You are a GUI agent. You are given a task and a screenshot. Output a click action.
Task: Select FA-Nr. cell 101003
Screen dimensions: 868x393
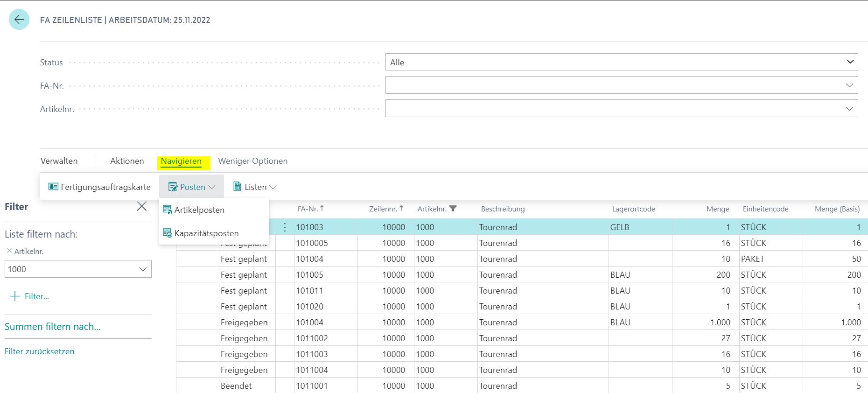[325, 227]
